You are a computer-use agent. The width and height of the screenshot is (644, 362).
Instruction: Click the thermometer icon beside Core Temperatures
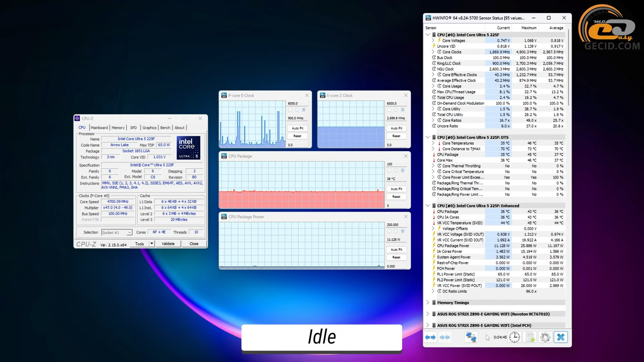(439, 143)
